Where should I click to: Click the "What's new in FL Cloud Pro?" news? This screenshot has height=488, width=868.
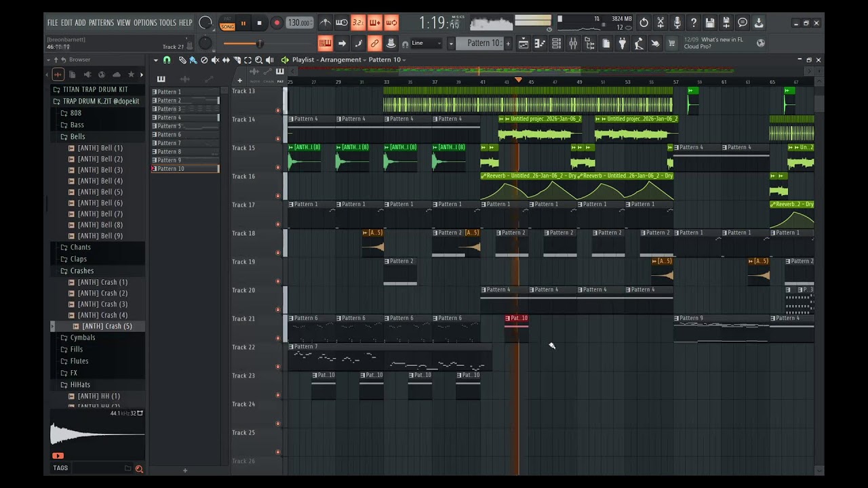pyautogui.click(x=713, y=43)
